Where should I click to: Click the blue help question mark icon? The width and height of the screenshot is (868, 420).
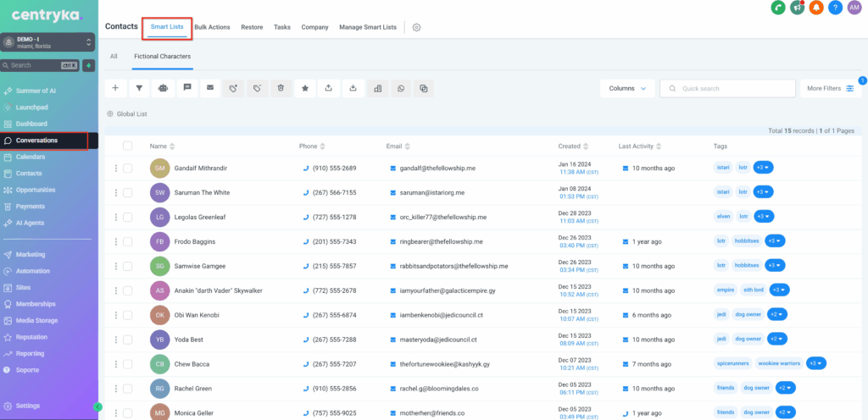coord(835,8)
